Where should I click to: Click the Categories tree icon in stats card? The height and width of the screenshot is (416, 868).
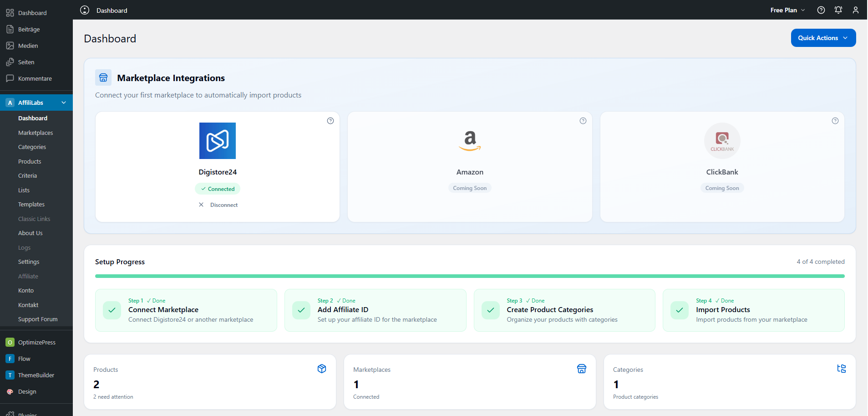841,369
